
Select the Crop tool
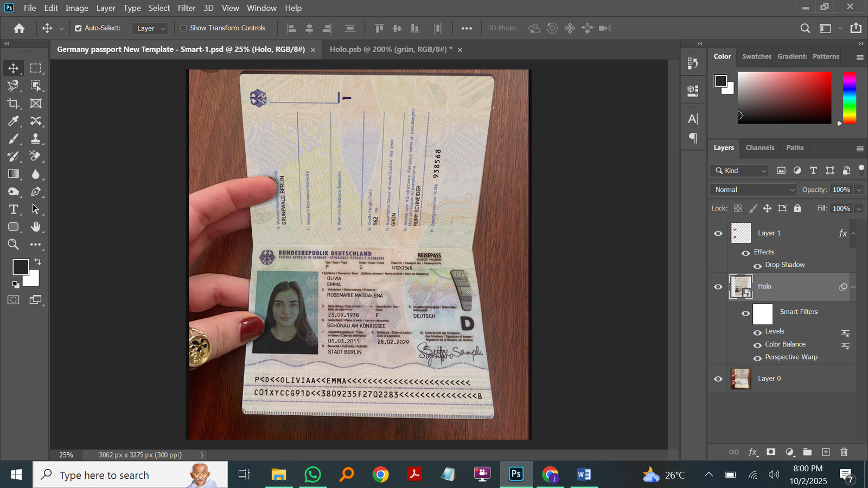pyautogui.click(x=13, y=103)
